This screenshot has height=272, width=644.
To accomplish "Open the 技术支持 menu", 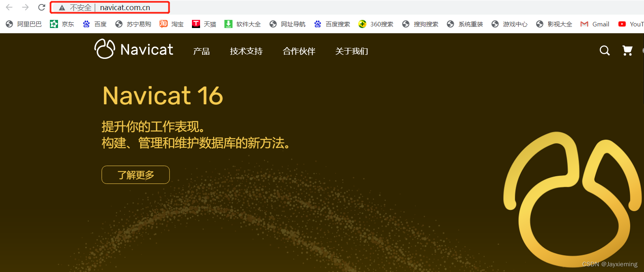I will click(246, 51).
